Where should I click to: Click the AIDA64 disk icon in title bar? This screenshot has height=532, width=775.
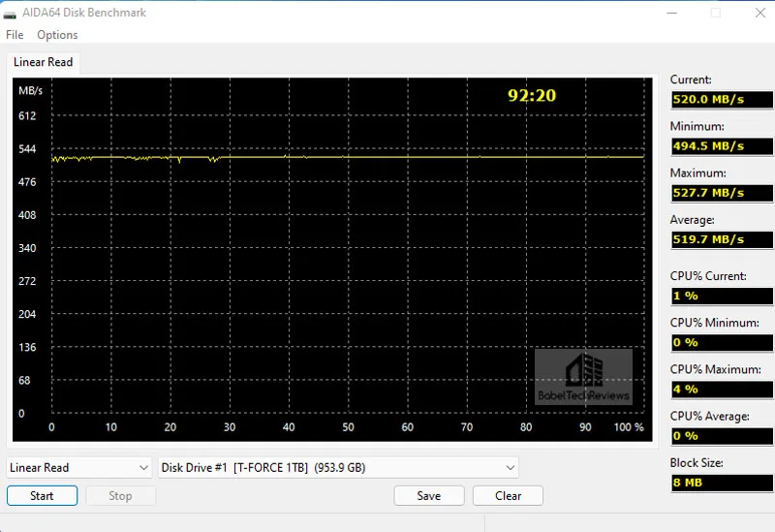tap(10, 14)
